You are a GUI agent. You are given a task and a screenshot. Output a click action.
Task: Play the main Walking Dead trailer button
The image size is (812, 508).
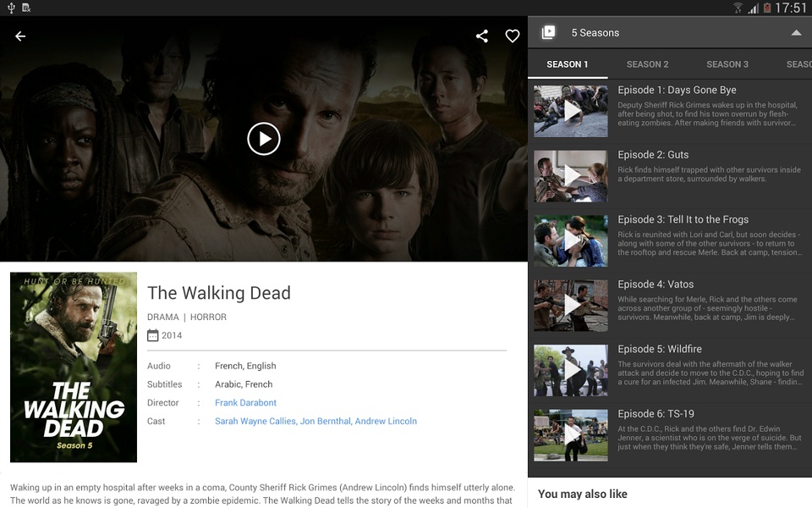click(x=264, y=139)
